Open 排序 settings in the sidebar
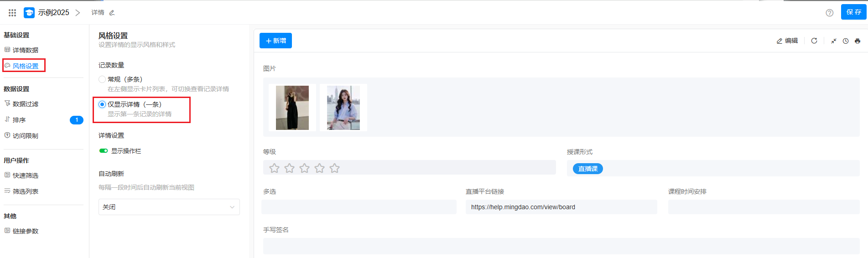The width and height of the screenshot is (868, 258). [x=19, y=120]
